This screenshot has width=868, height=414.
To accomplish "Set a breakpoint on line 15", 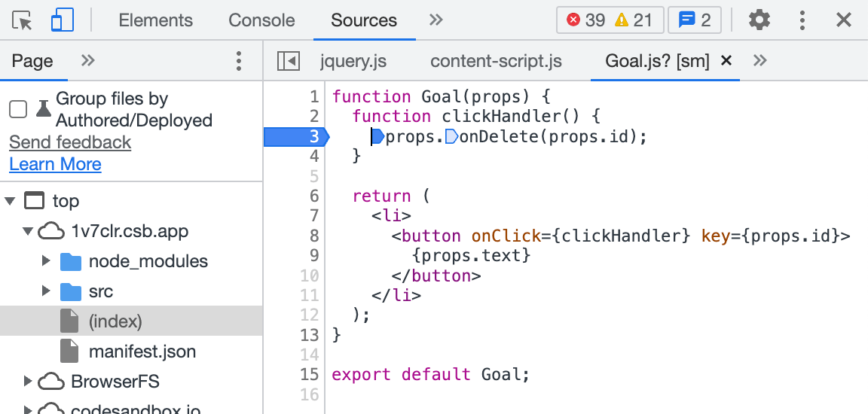I will 310,375.
